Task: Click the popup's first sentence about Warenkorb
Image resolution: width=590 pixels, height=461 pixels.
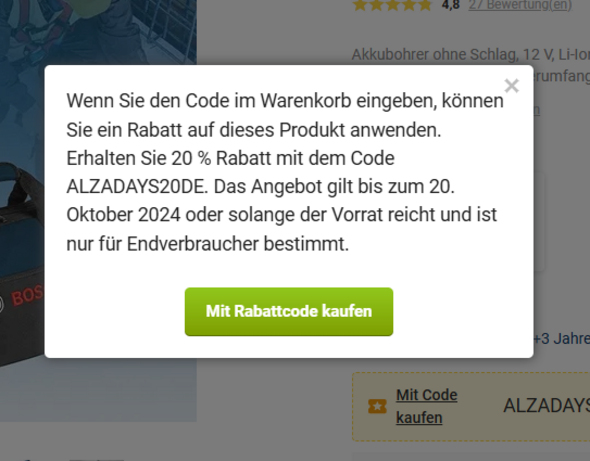Action: click(285, 115)
